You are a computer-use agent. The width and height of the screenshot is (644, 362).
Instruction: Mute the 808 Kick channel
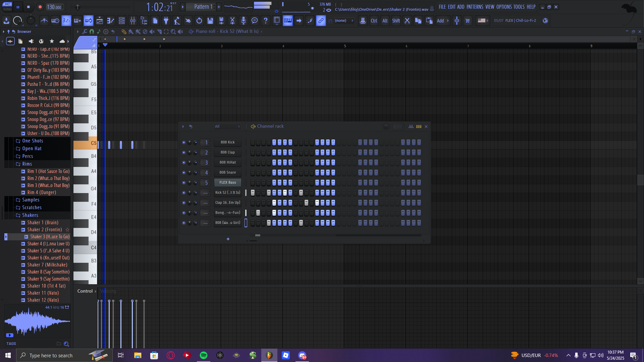point(183,142)
